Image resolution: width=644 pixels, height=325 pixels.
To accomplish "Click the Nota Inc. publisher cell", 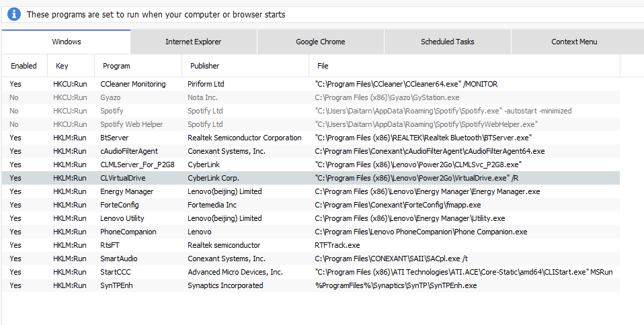I will point(203,97).
